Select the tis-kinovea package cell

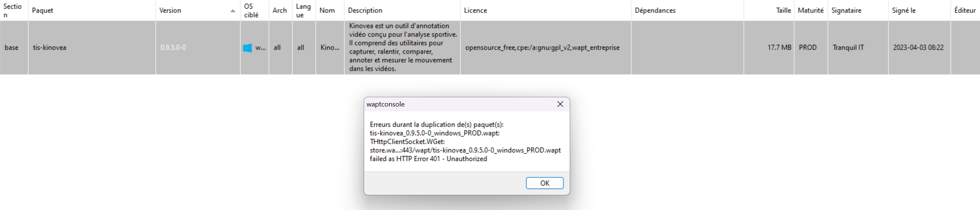92,48
